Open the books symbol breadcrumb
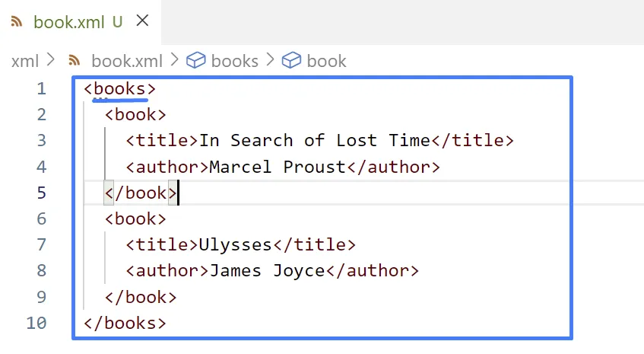The height and width of the screenshot is (354, 644). click(234, 61)
